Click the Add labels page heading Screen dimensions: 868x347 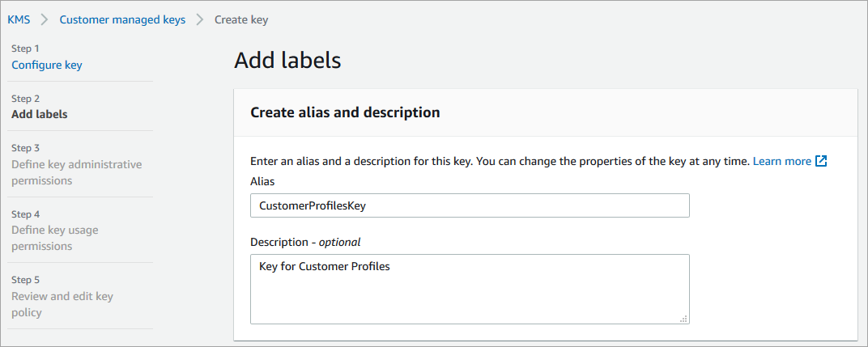pos(287,60)
